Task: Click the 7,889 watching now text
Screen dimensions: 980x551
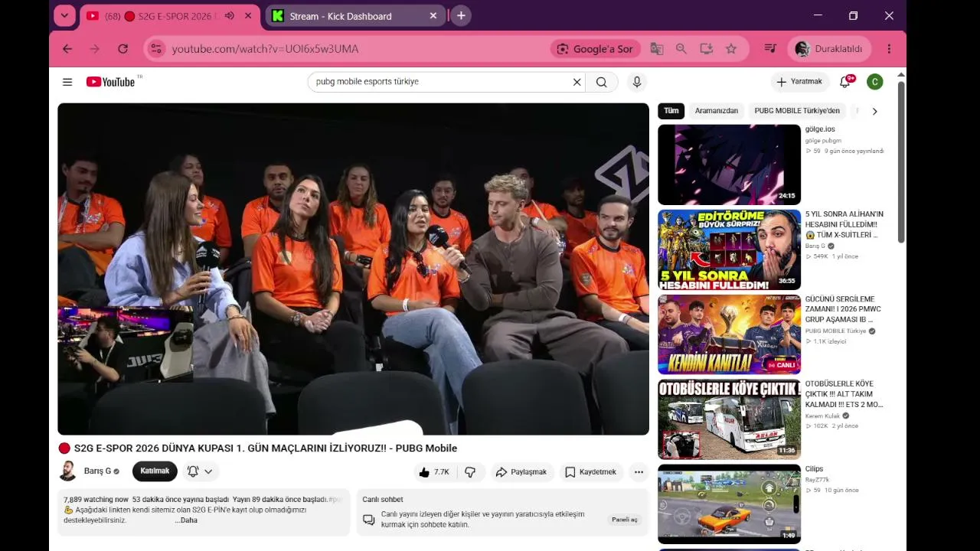Action: 96,500
